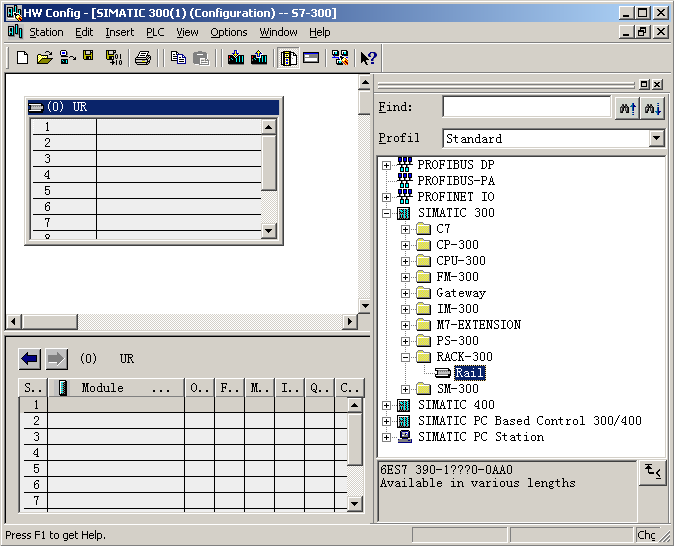Open the Help menu
The width and height of the screenshot is (675, 547).
coord(319,32)
